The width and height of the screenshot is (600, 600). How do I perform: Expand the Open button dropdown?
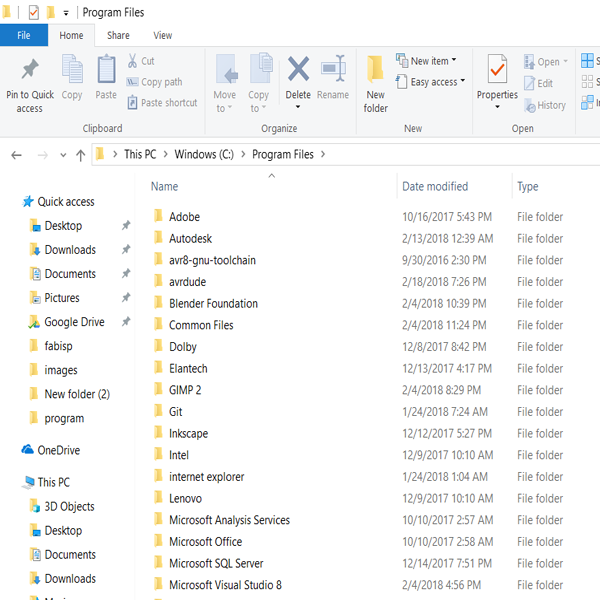(566, 61)
